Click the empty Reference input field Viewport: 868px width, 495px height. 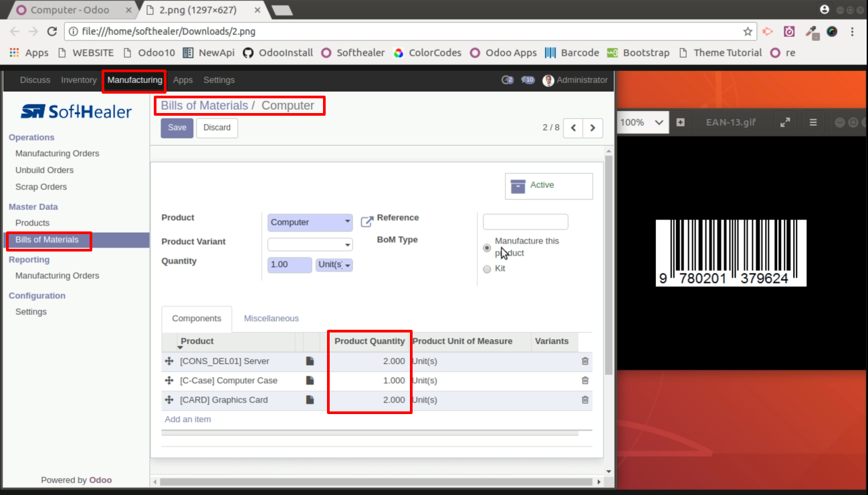(526, 222)
